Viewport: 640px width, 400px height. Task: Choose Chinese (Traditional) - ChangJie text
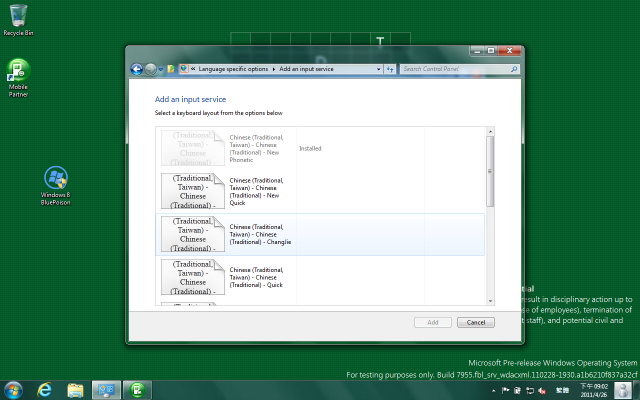point(260,234)
